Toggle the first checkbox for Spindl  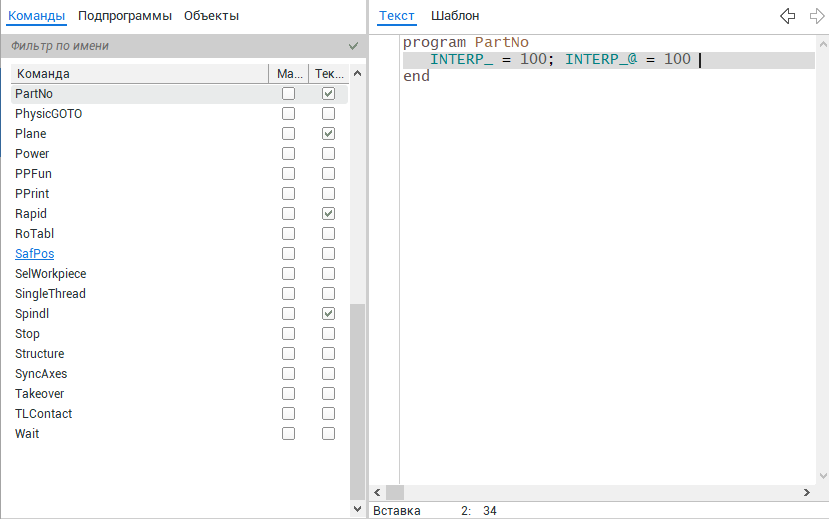pos(288,314)
